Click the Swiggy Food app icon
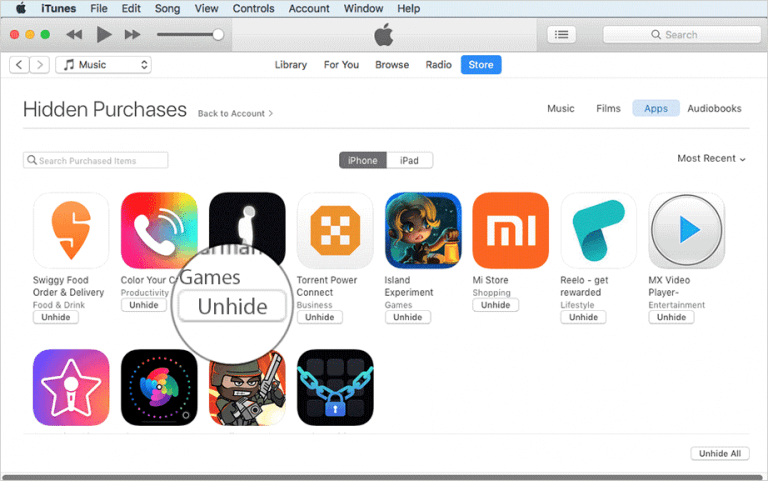Image resolution: width=768 pixels, height=481 pixels. (x=71, y=230)
